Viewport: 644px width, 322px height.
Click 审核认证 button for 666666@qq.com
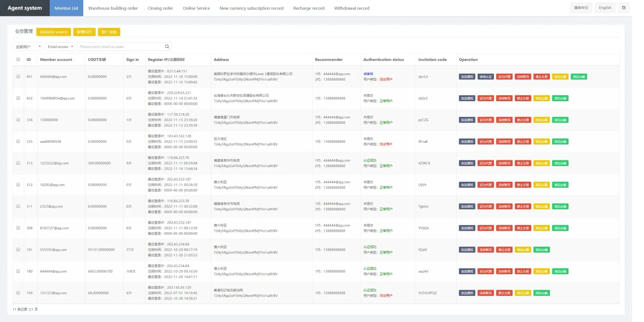click(486, 77)
